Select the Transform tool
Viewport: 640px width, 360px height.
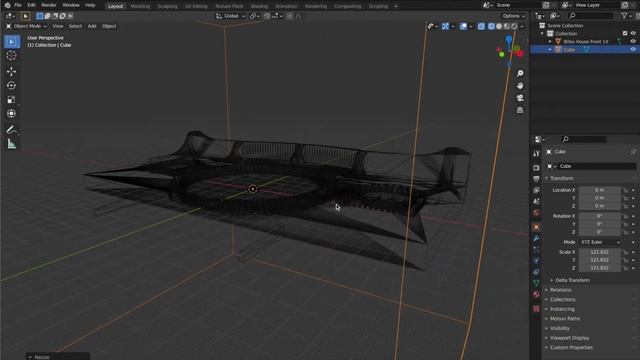click(11, 113)
